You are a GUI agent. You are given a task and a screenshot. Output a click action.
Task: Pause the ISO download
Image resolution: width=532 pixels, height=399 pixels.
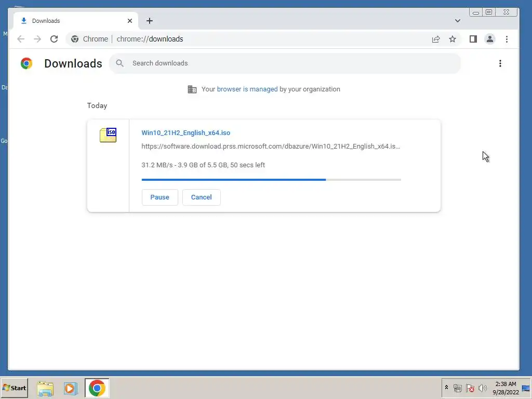coord(159,197)
